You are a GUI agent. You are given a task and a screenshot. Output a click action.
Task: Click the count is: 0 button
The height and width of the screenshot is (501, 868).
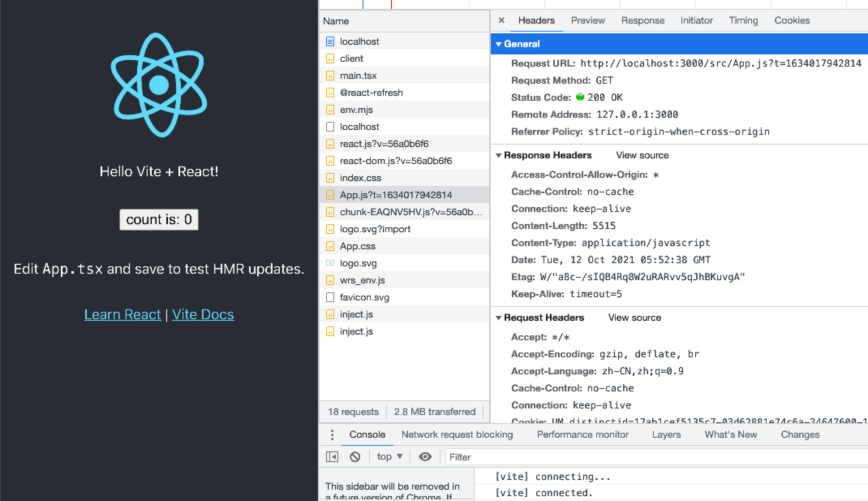click(x=159, y=220)
